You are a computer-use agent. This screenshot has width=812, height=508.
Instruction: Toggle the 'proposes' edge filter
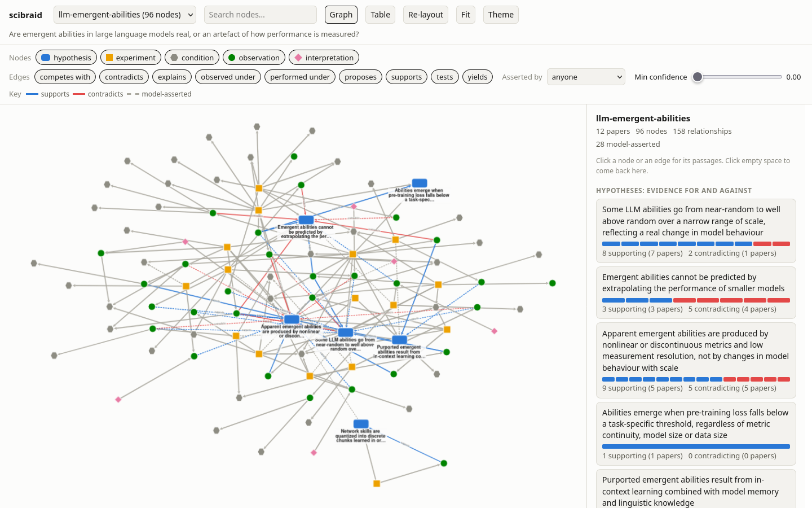pos(360,77)
